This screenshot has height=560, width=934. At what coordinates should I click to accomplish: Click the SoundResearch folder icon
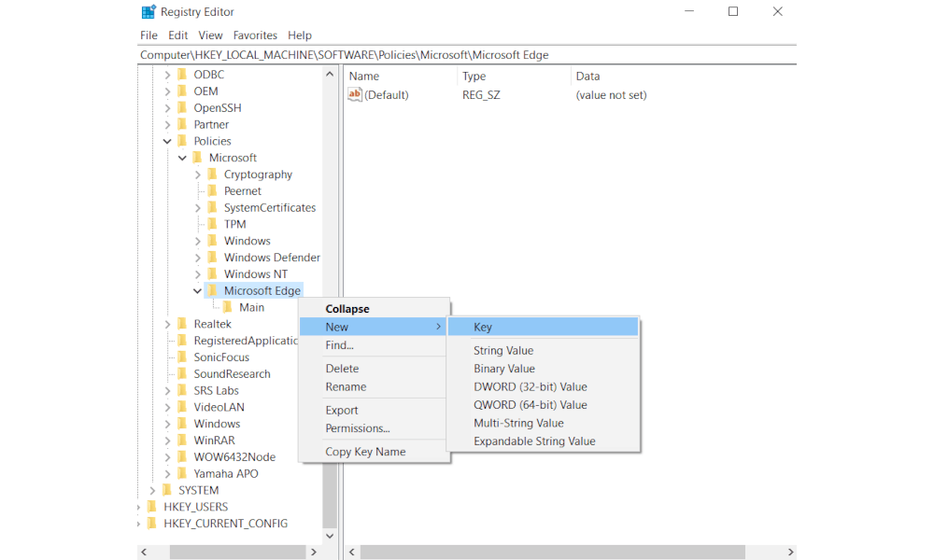coord(182,374)
